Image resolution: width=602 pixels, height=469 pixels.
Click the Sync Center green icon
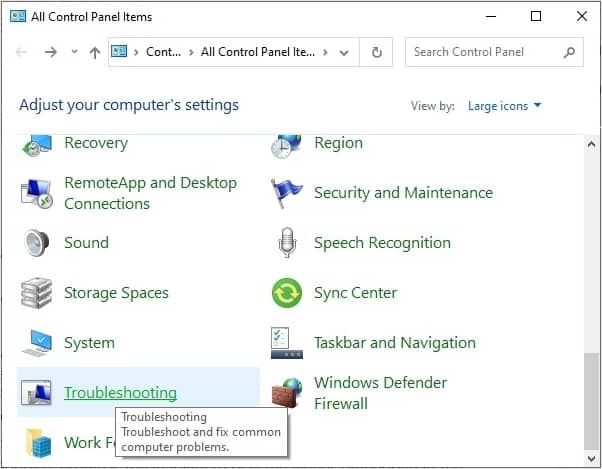click(x=287, y=293)
